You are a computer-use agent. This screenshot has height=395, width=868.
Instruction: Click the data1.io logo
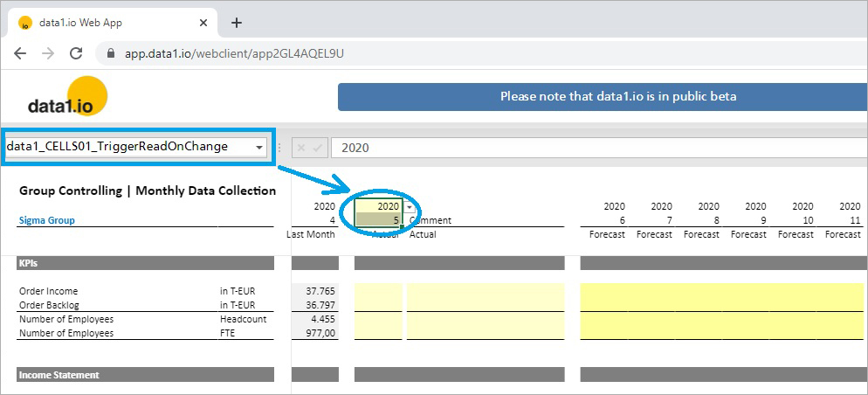click(67, 96)
